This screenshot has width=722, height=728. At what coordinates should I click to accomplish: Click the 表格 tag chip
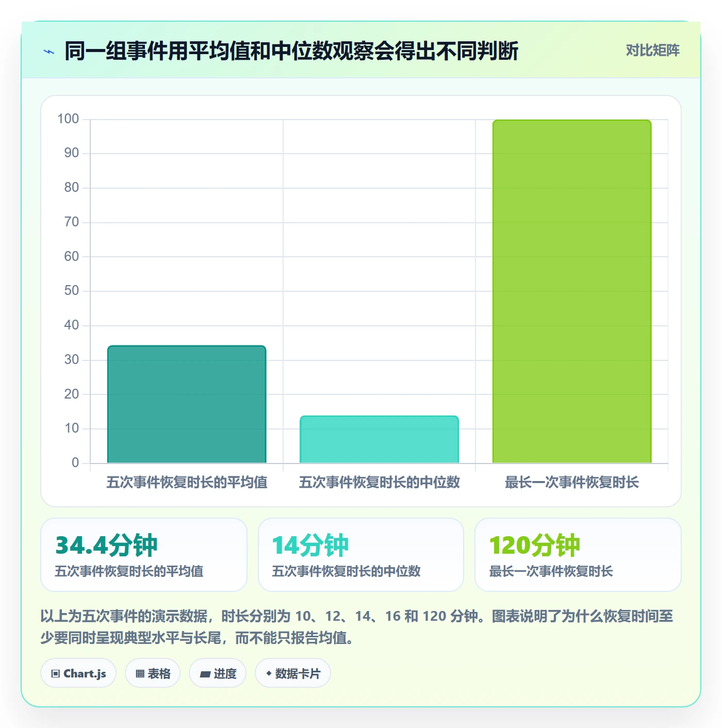[x=153, y=673]
